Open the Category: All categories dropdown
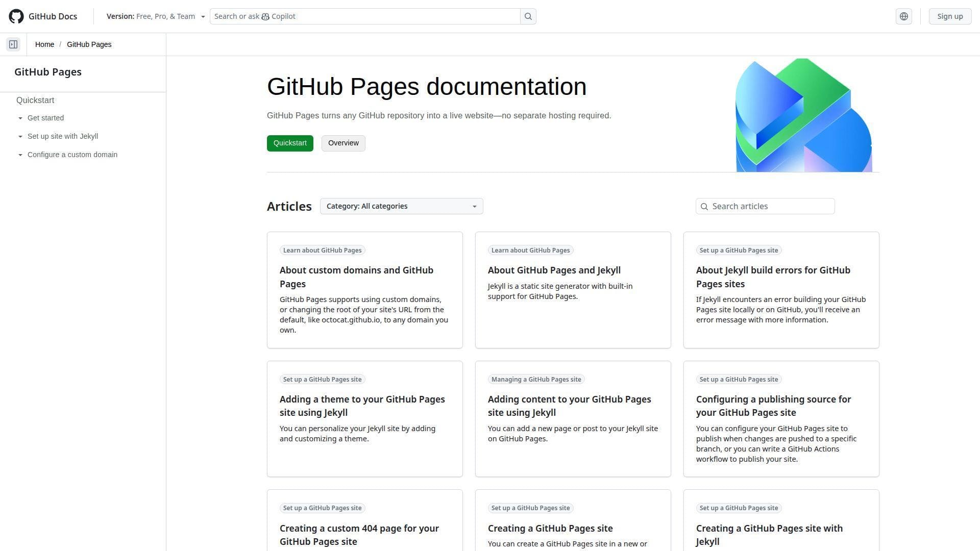980x551 pixels. point(401,206)
